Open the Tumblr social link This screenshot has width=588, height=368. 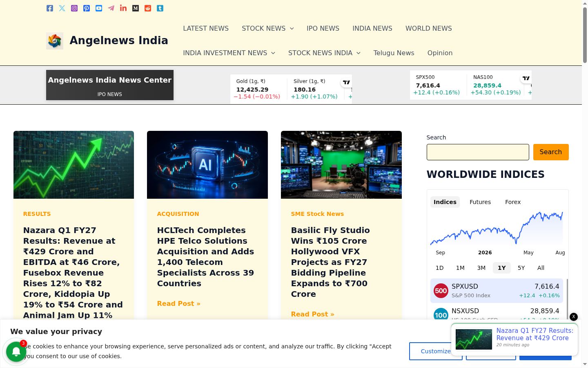point(160,8)
